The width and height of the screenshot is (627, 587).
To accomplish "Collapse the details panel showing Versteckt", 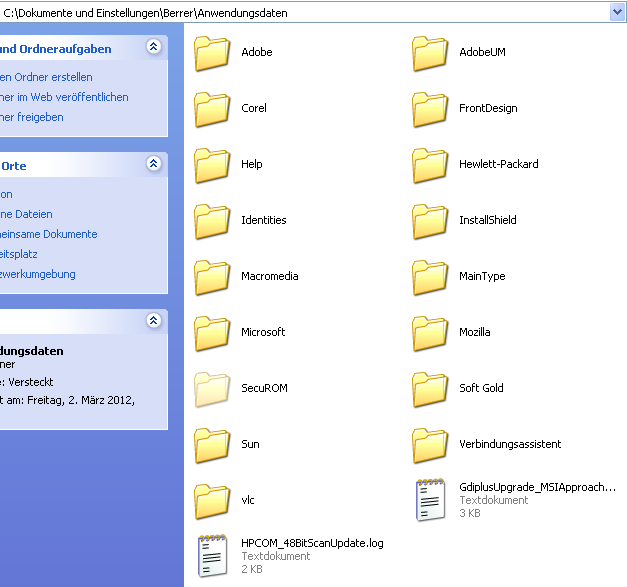I will click(154, 321).
